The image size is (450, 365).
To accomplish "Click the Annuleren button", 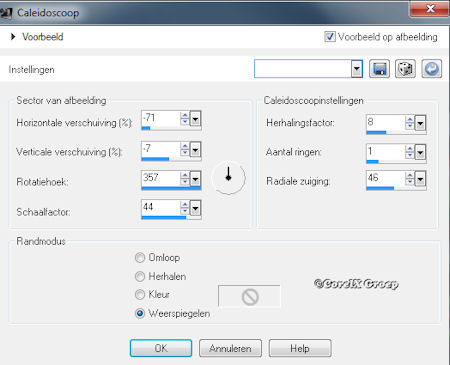I will pyautogui.click(x=230, y=348).
